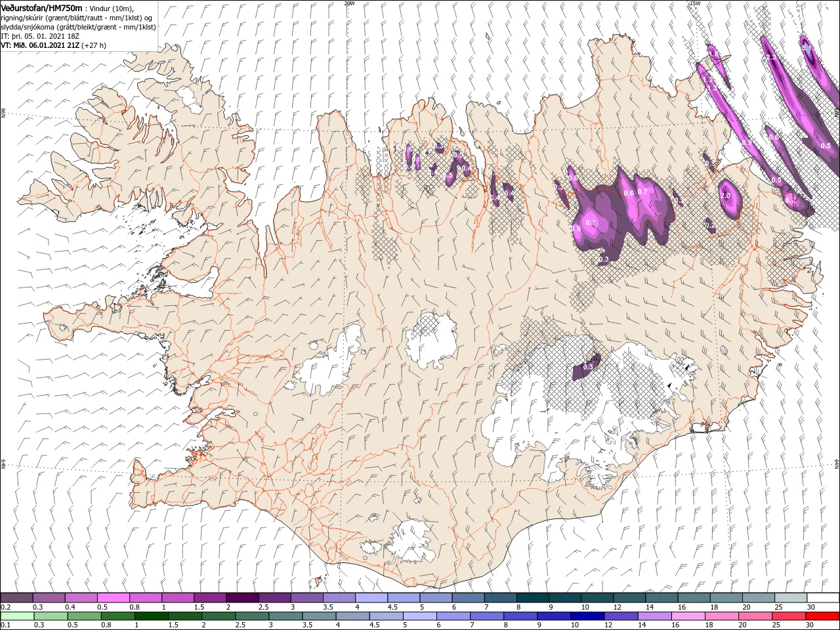Select the valid time line 'VT: Mið. 06.01.2021 21Z'
This screenshot has height=630, width=840.
40,45
